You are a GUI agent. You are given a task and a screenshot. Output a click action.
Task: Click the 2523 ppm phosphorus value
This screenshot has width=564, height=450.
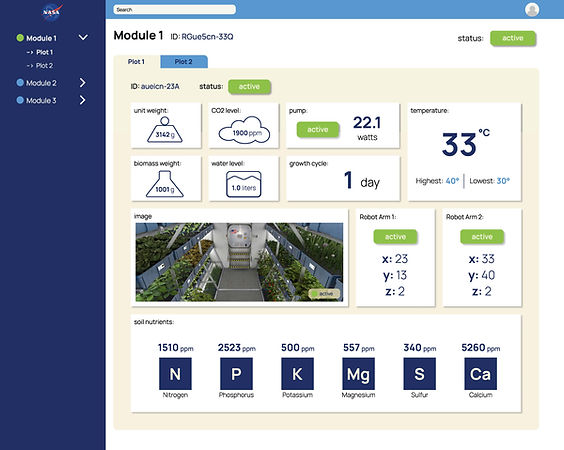click(237, 348)
